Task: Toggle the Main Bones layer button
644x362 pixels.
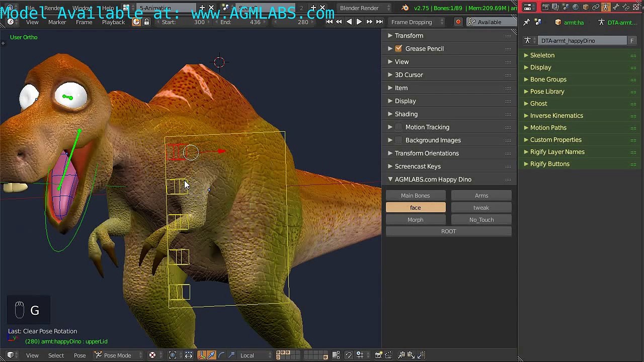Action: (416, 195)
